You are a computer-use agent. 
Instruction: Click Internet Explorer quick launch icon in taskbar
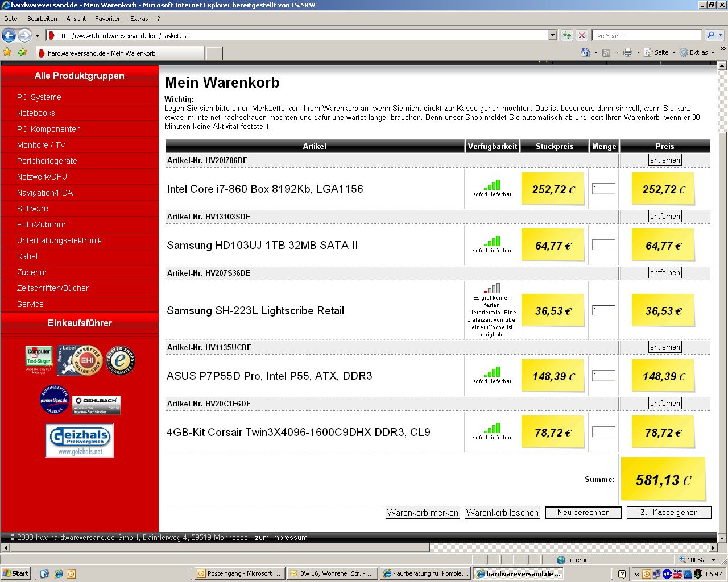point(58,573)
